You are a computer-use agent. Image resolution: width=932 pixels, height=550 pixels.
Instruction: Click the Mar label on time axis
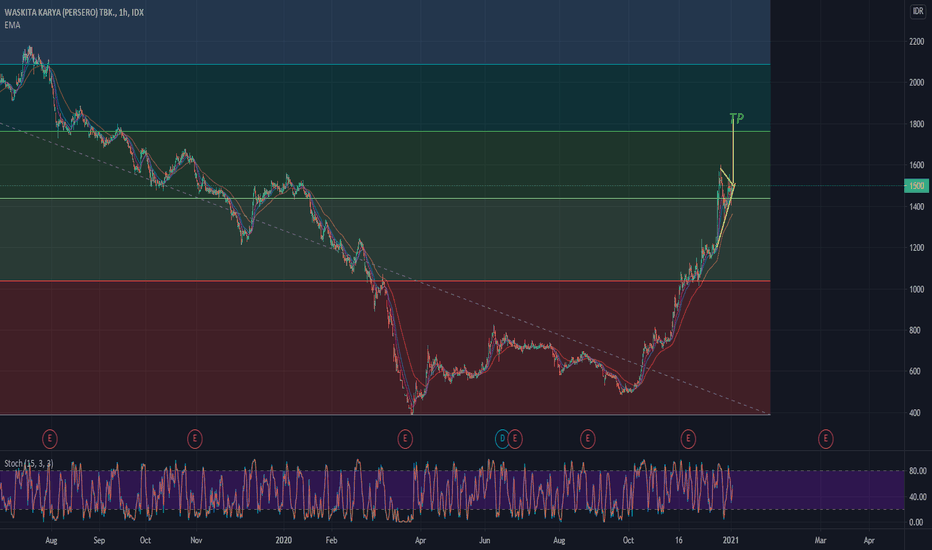[x=820, y=540]
